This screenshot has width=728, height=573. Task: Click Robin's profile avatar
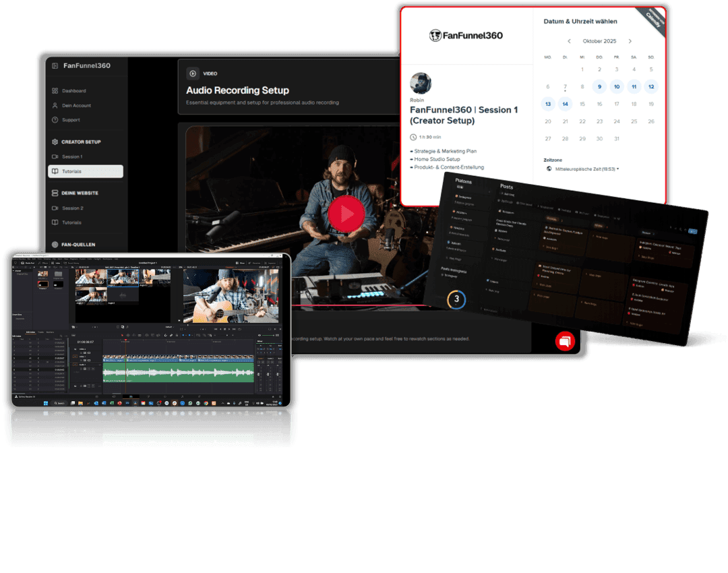tap(421, 84)
